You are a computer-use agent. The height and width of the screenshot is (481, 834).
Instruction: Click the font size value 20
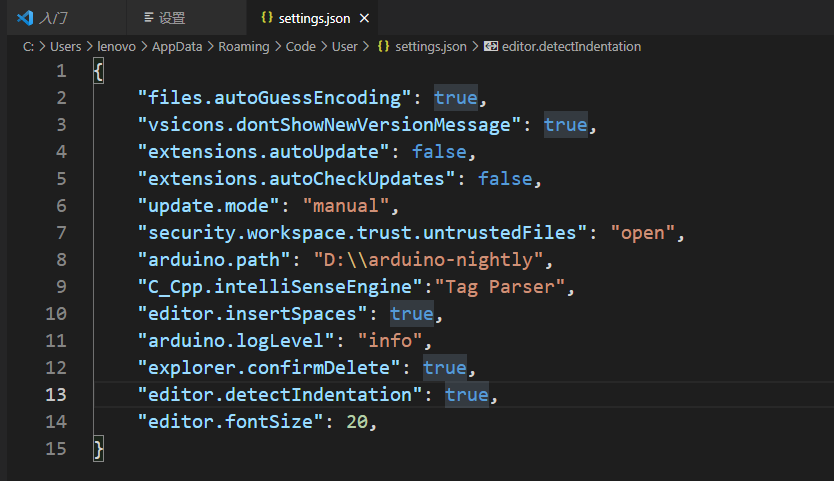(x=357, y=422)
